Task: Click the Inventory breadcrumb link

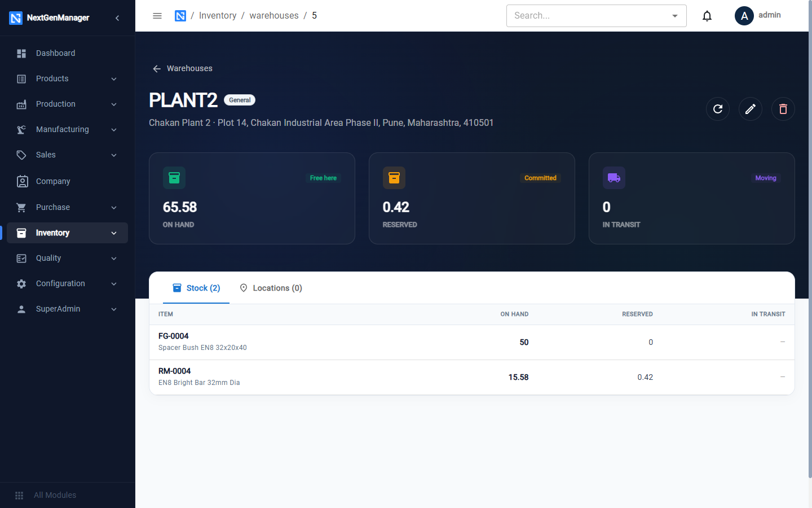Action: point(218,16)
